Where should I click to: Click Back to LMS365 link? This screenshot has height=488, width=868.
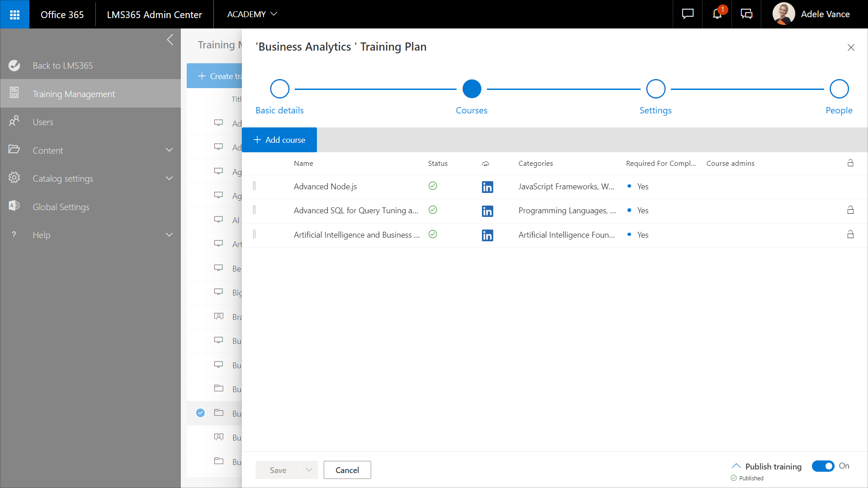tap(63, 66)
